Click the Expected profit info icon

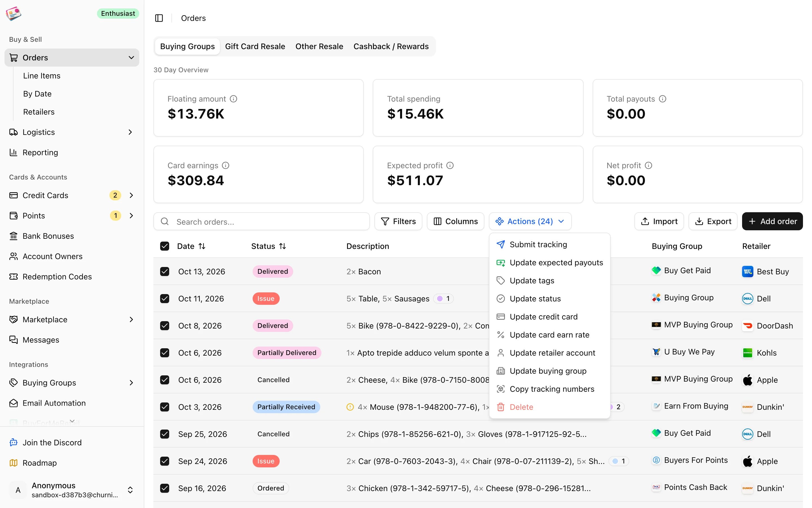450,165
